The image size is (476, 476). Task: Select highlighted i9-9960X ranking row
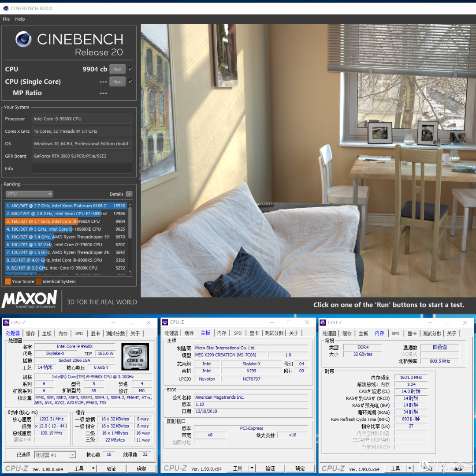(x=66, y=221)
